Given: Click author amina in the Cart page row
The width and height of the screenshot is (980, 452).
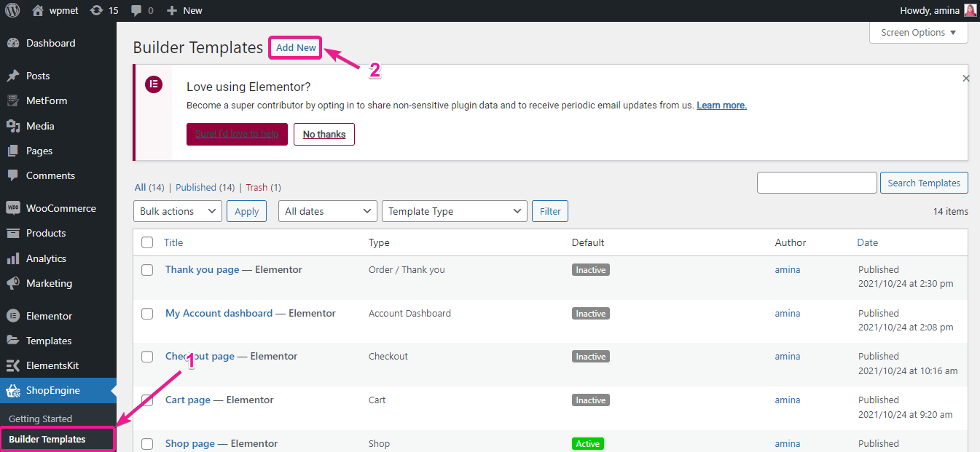Looking at the screenshot, I should click(787, 400).
